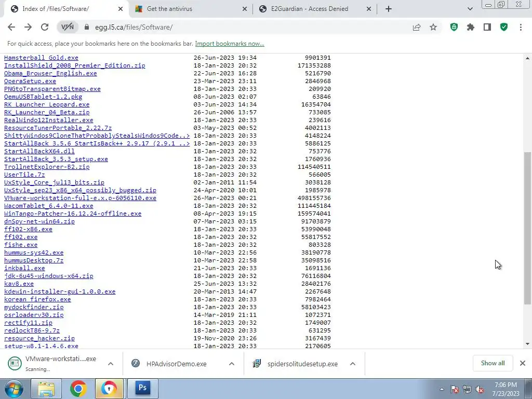The width and height of the screenshot is (532, 399).
Task: Download inkball.exe
Action: pos(24,269)
